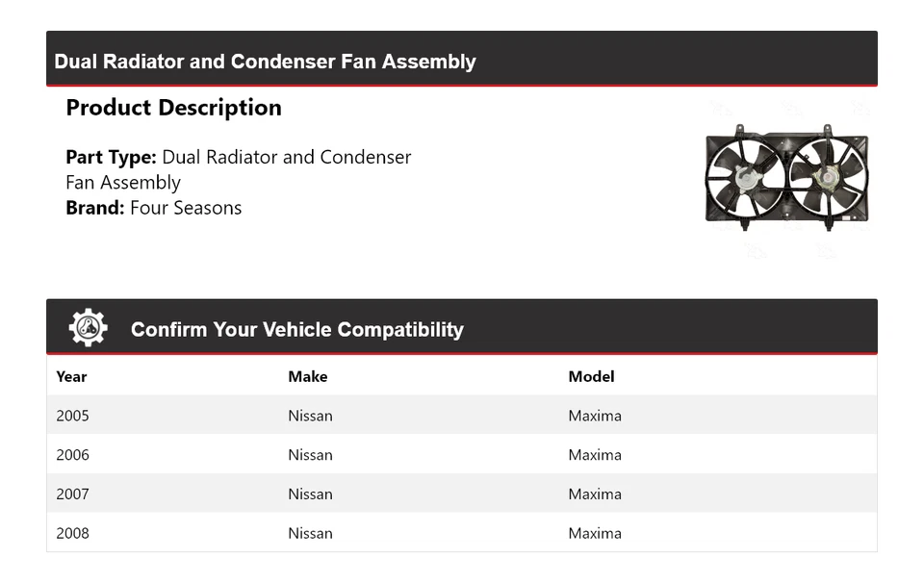Screen dimensions: 924x583
Task: Select the 2006 year cell
Action: click(72, 455)
